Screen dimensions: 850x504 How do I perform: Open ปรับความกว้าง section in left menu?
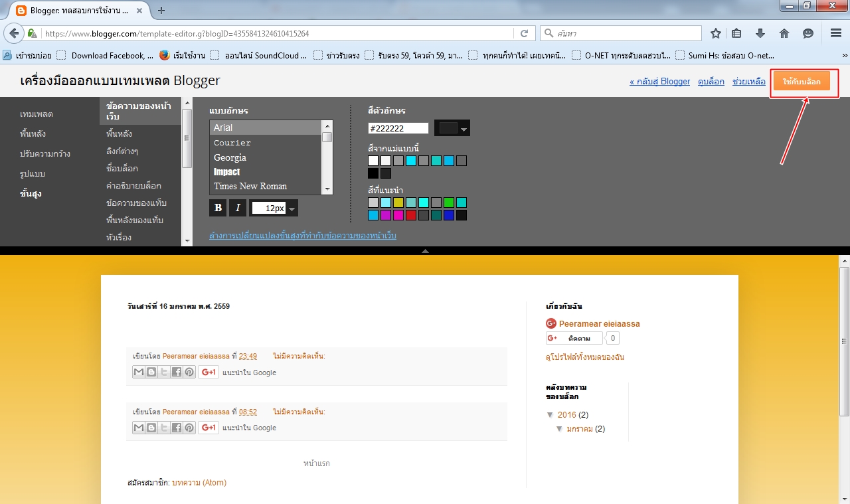tap(45, 154)
